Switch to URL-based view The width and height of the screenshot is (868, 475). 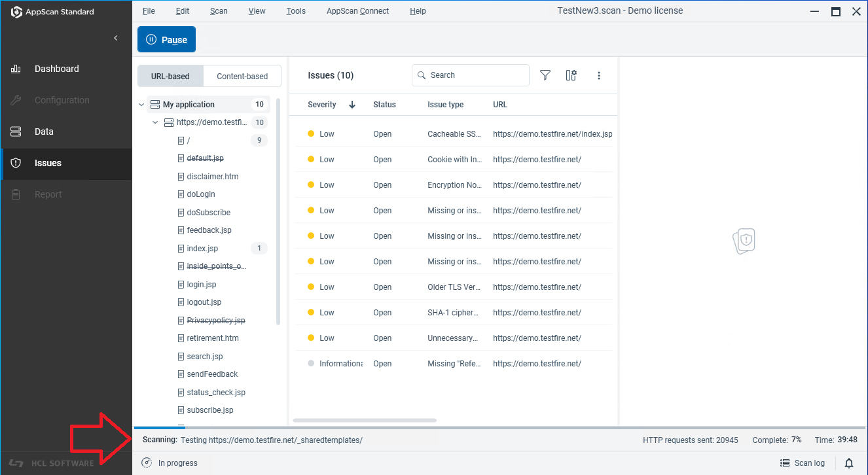[x=170, y=77]
